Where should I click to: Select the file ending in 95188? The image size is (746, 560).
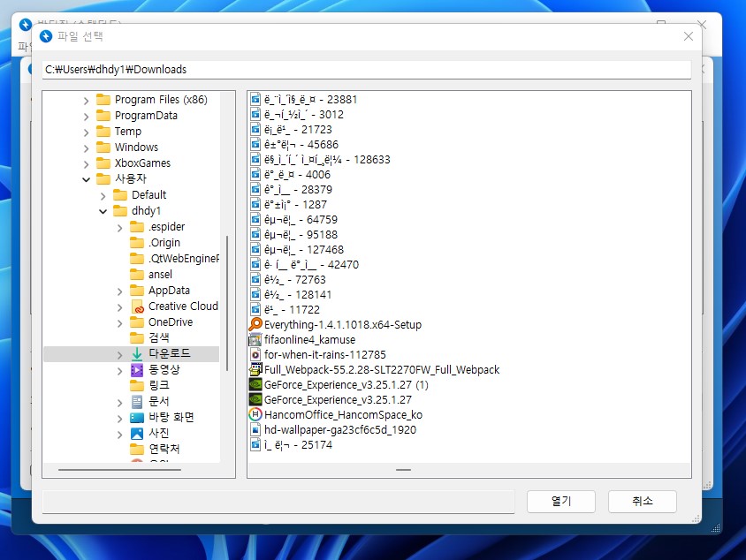[301, 235]
